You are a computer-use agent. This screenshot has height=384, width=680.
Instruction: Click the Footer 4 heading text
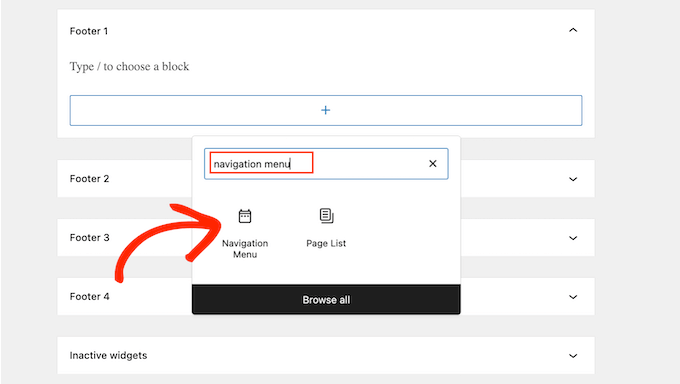89,297
